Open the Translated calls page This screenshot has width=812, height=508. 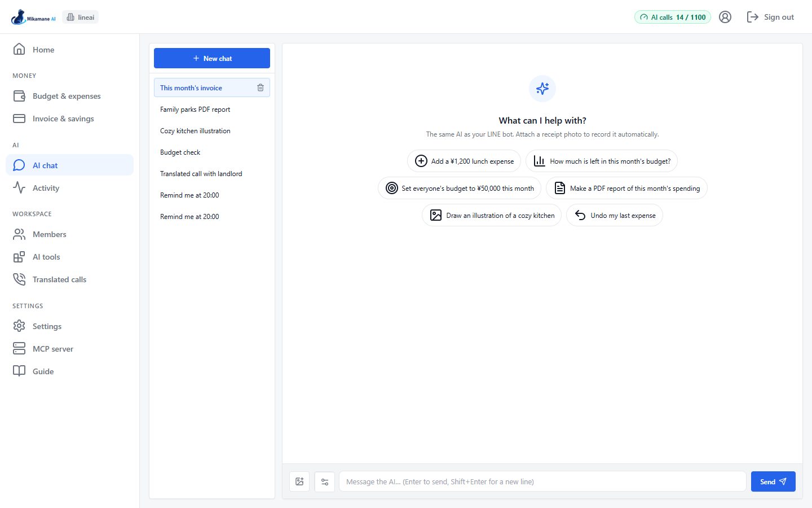[x=70, y=279]
